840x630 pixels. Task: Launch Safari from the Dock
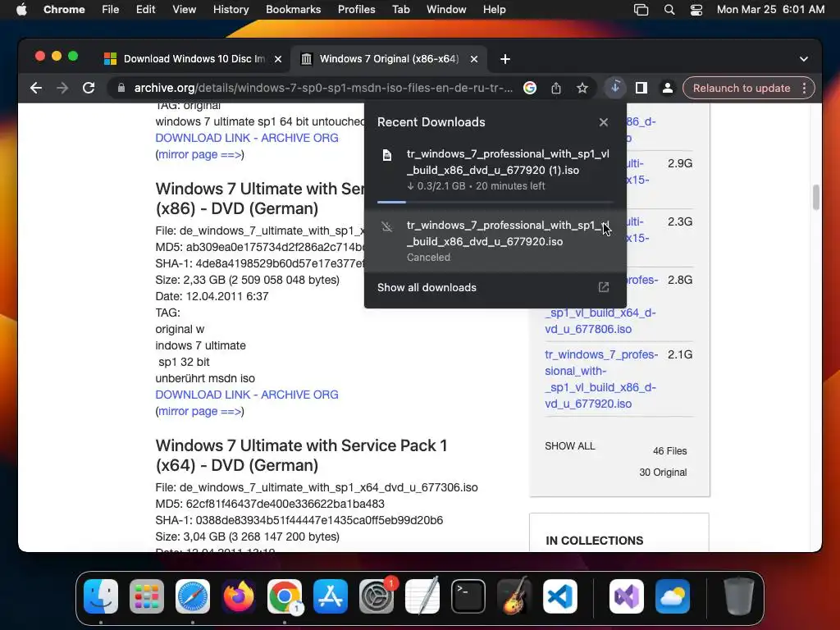tap(192, 596)
